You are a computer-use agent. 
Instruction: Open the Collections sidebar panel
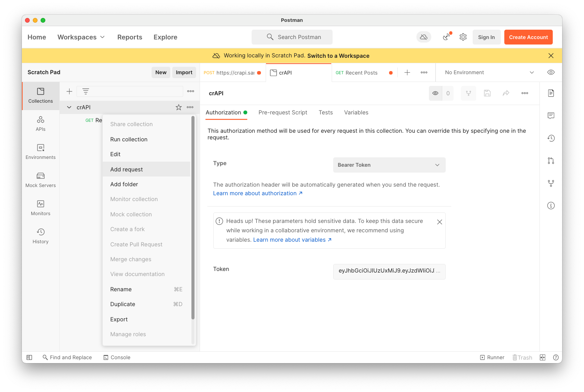[x=41, y=96]
